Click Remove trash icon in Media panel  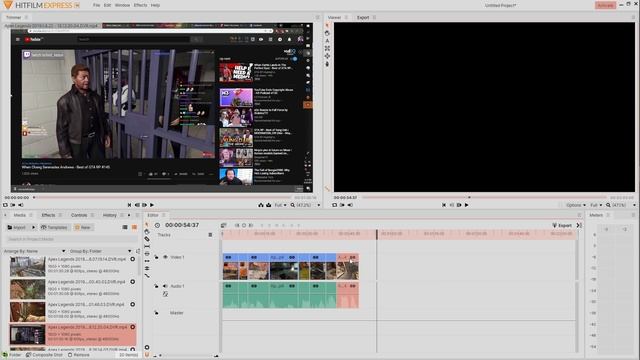[70, 355]
